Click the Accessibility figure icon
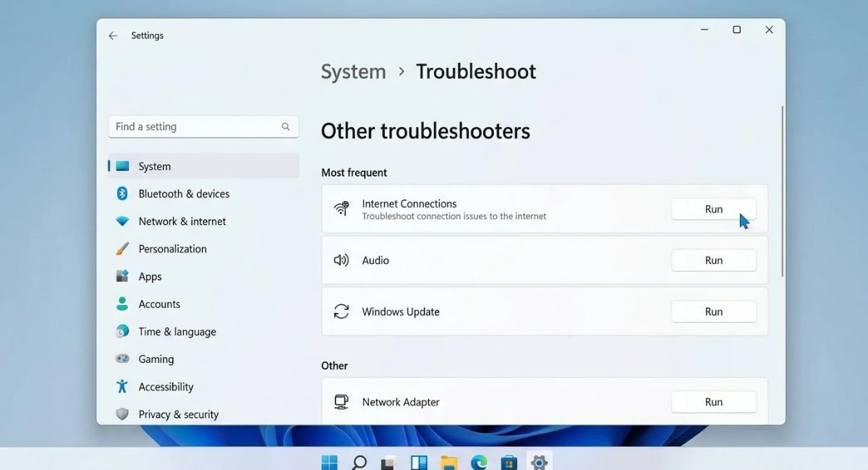868x470 pixels. click(122, 386)
